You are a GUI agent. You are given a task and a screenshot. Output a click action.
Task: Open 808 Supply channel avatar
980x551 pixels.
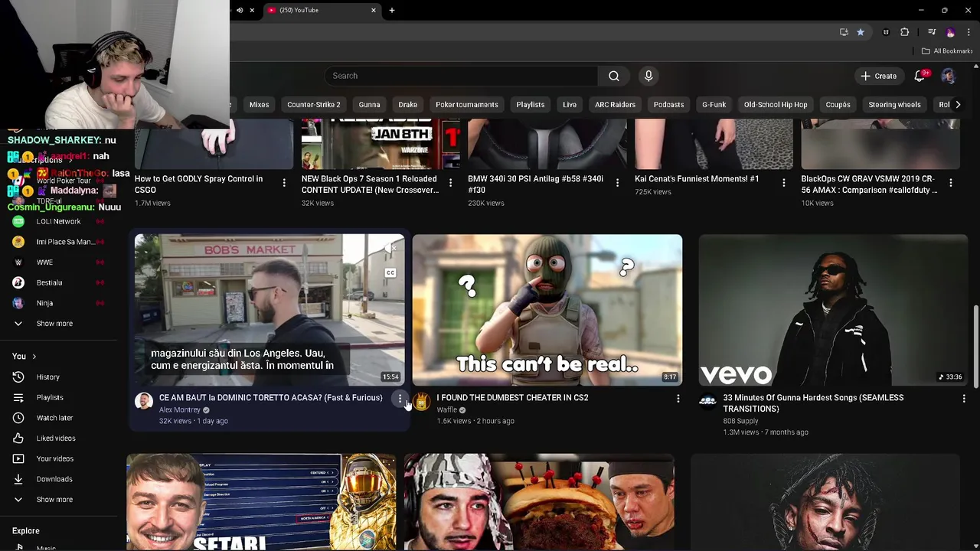(708, 401)
